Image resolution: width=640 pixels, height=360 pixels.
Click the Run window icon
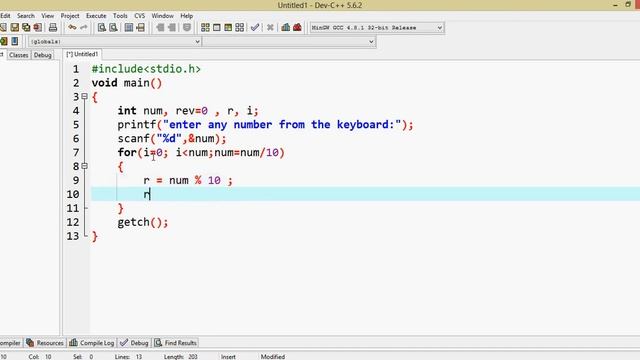(217, 27)
